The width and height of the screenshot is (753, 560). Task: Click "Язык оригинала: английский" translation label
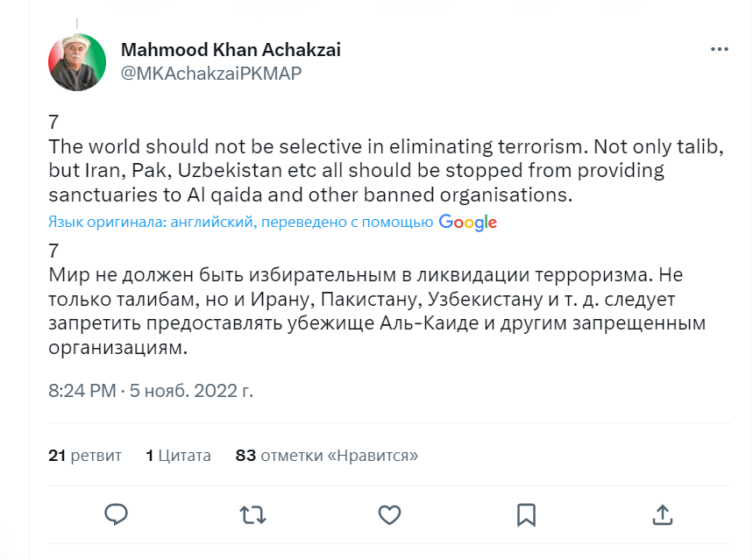click(151, 223)
